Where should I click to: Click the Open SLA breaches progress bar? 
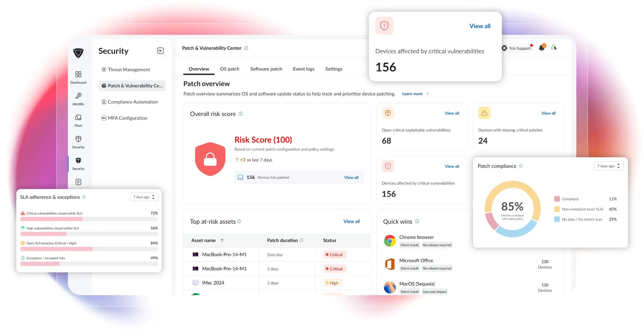[x=89, y=249]
